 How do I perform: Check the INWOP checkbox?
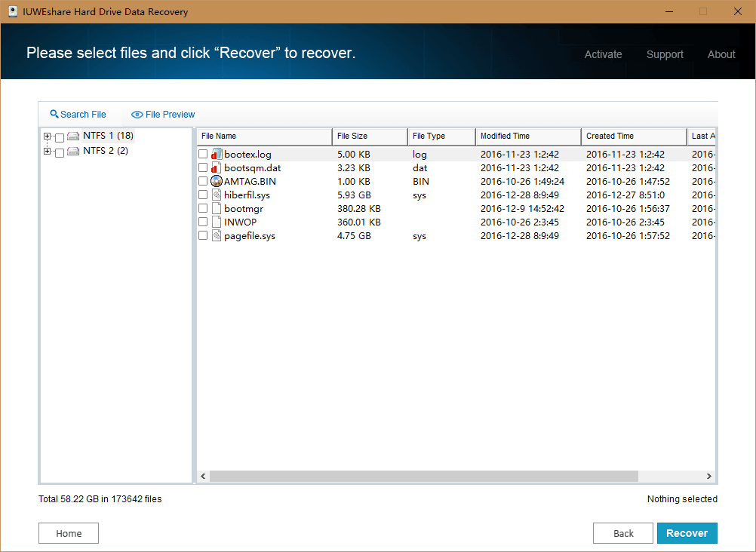click(x=203, y=222)
